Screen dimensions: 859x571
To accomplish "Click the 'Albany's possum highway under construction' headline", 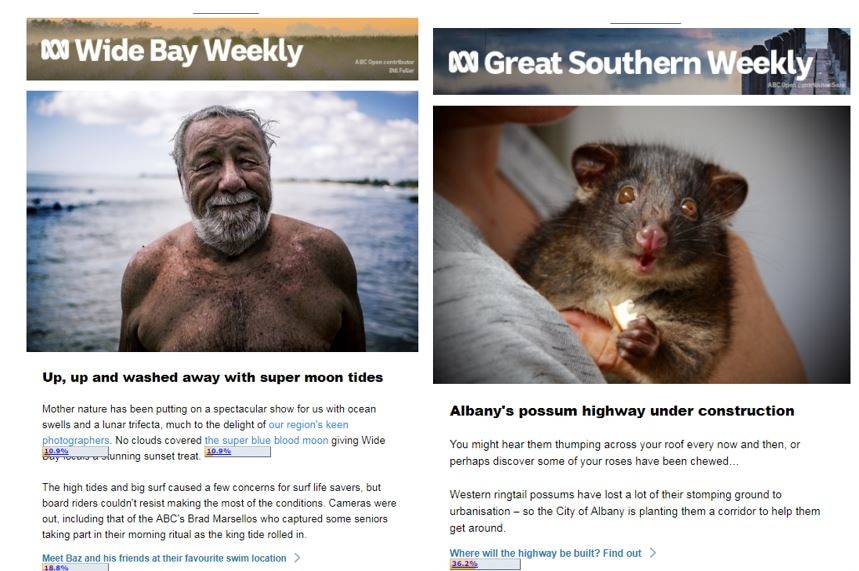I will (622, 411).
